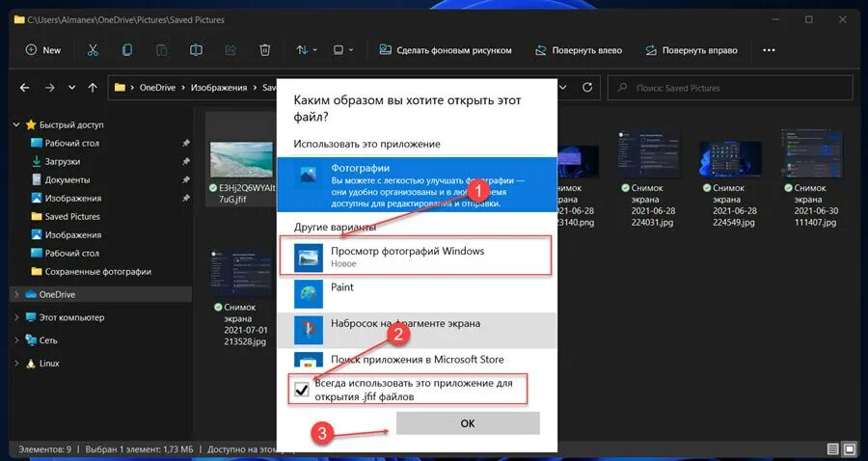868x461 pixels.
Task: Click the Share icon in toolbar
Action: [x=231, y=50]
